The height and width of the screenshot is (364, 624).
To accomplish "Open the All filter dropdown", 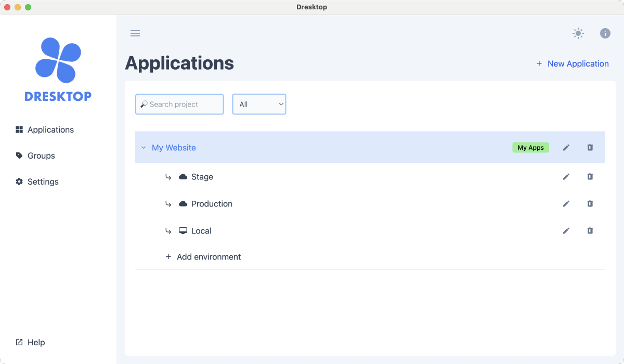I will point(259,104).
